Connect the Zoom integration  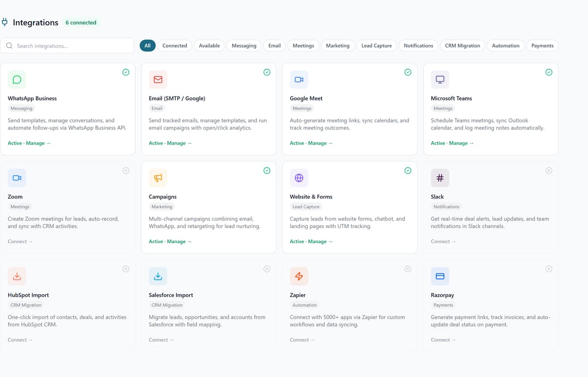coord(20,242)
